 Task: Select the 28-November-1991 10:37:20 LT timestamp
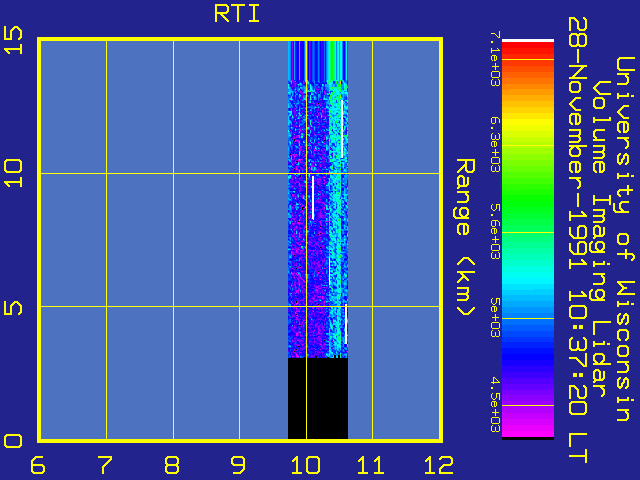578,240
